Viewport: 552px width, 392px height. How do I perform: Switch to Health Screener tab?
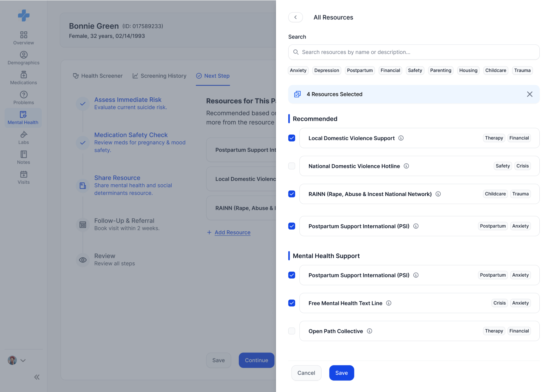point(97,76)
